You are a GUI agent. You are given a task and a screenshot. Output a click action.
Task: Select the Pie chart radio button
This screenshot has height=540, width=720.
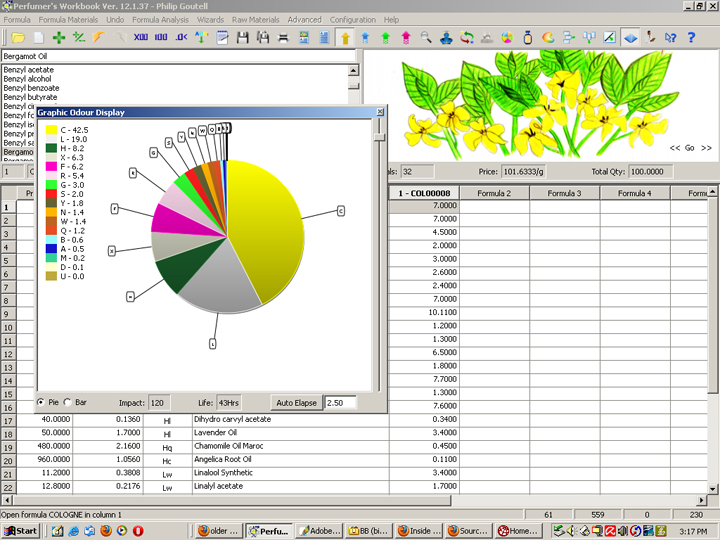click(x=41, y=403)
